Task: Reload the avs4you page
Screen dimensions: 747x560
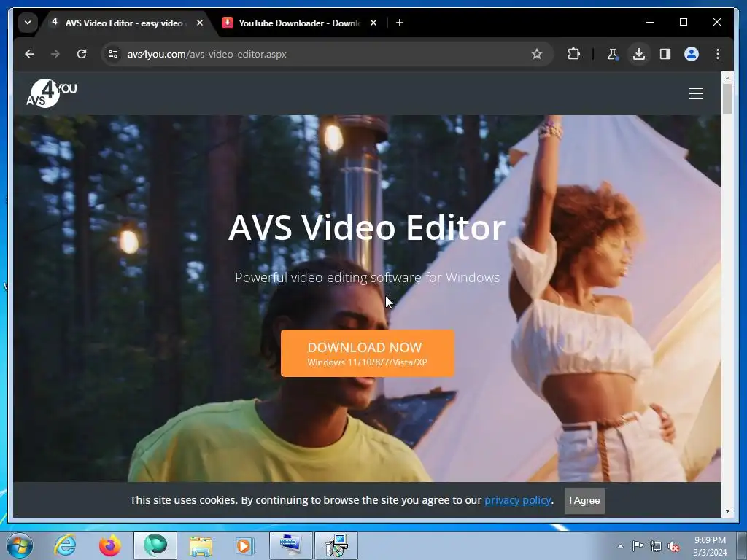Action: [x=82, y=54]
